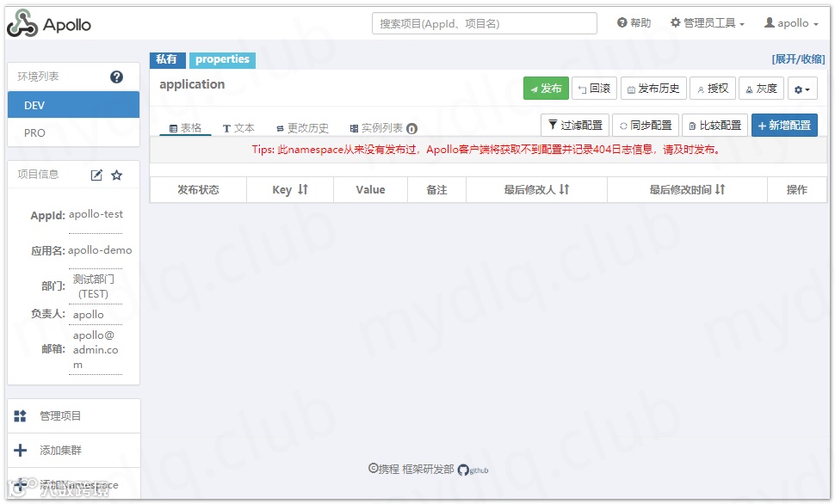Image resolution: width=835 pixels, height=504 pixels.
Task: Click the 回滚 rollback button
Action: (594, 89)
